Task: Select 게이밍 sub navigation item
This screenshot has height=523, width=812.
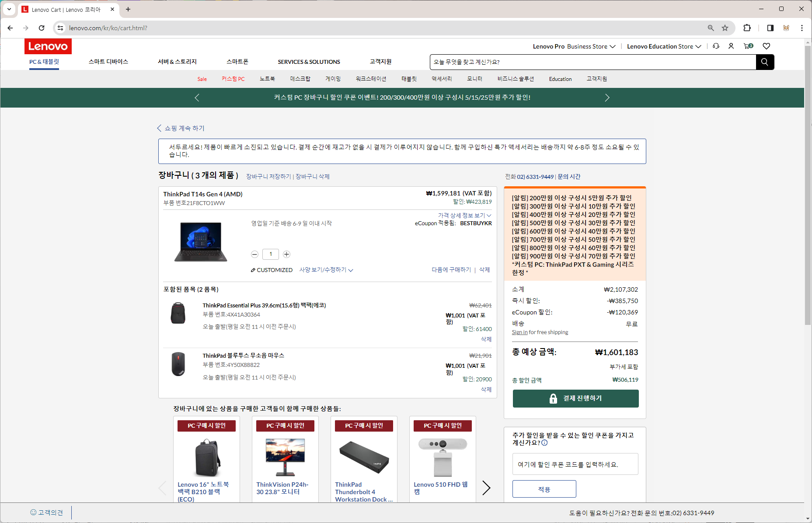Action: point(333,79)
